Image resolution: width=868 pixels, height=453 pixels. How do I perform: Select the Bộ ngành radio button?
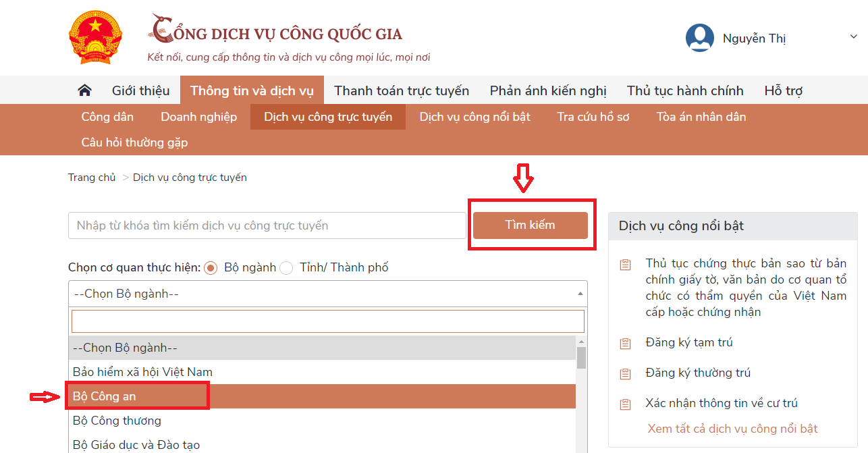[211, 268]
